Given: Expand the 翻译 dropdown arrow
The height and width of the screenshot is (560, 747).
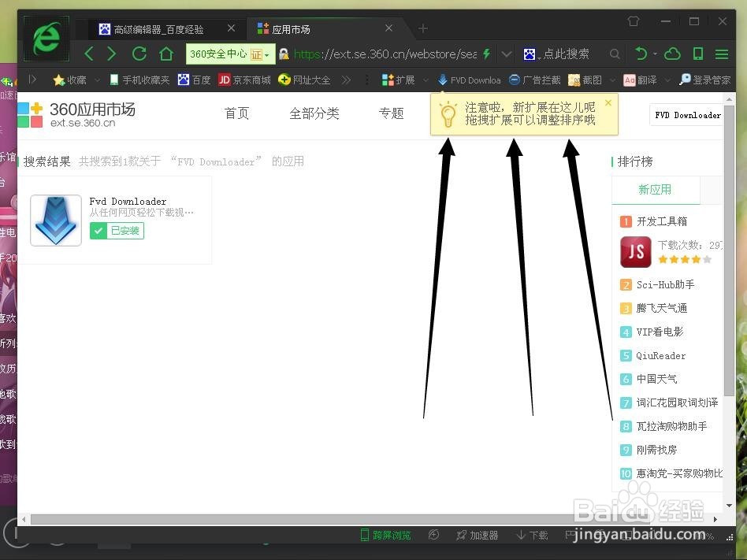Looking at the screenshot, I should [x=667, y=80].
